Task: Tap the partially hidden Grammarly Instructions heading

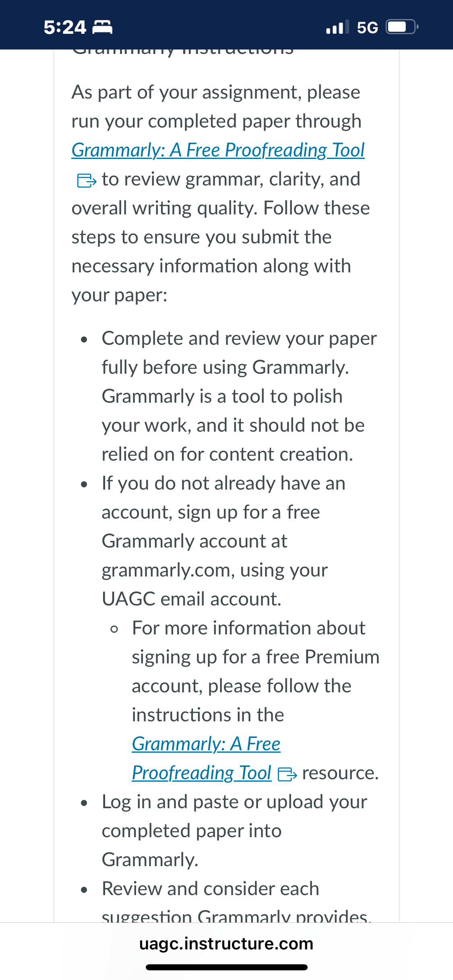Action: coord(183,51)
